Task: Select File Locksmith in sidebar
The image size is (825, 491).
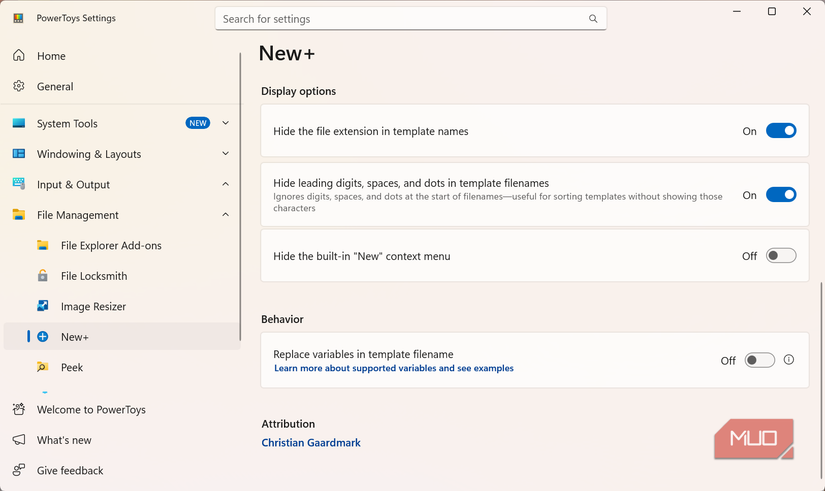Action: (121, 276)
